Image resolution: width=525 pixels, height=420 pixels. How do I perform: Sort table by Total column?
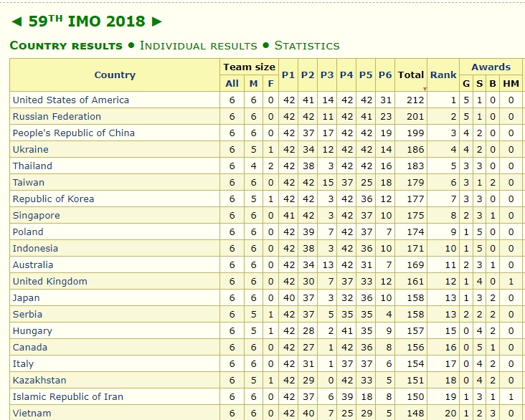pos(411,75)
